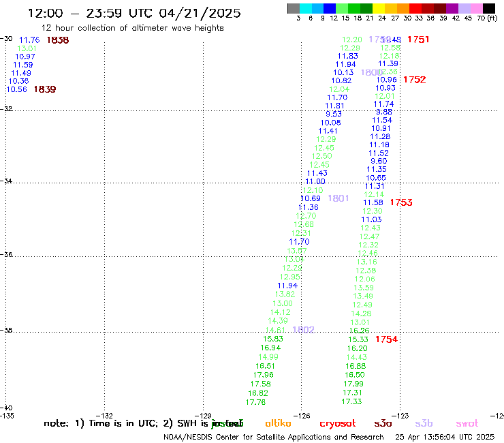This screenshot has width=504, height=443.
Task: Click the s3b time stamp '1801'
Action: click(338, 198)
